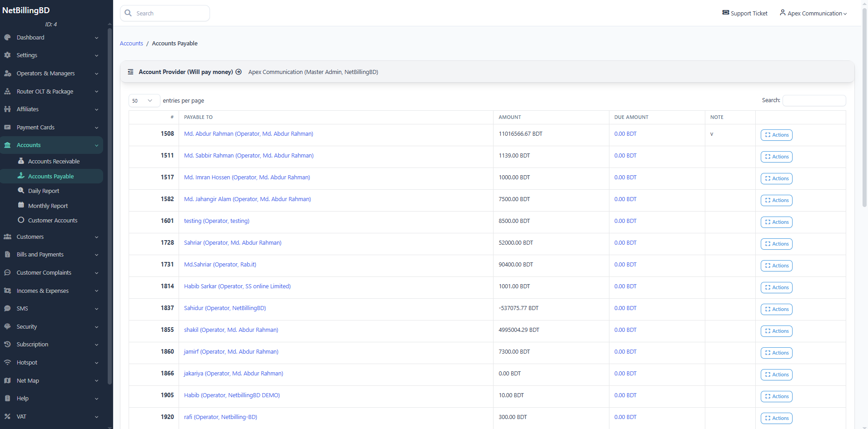The width and height of the screenshot is (868, 429).
Task: Click the Accounts breadcrumb link
Action: click(131, 43)
